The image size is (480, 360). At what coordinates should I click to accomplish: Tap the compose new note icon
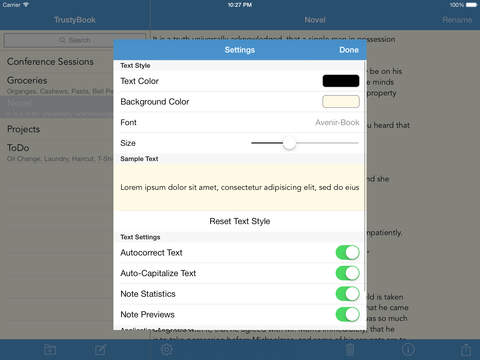pyautogui.click(x=100, y=350)
